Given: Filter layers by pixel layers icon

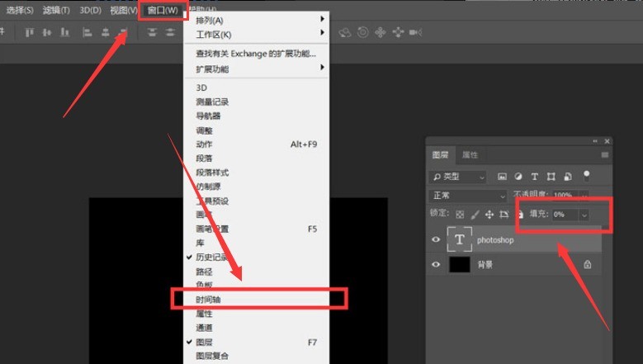Looking at the screenshot, I should (x=502, y=177).
